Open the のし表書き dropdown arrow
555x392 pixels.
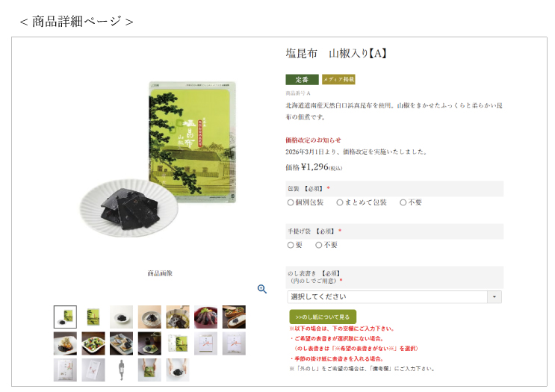[x=494, y=297]
